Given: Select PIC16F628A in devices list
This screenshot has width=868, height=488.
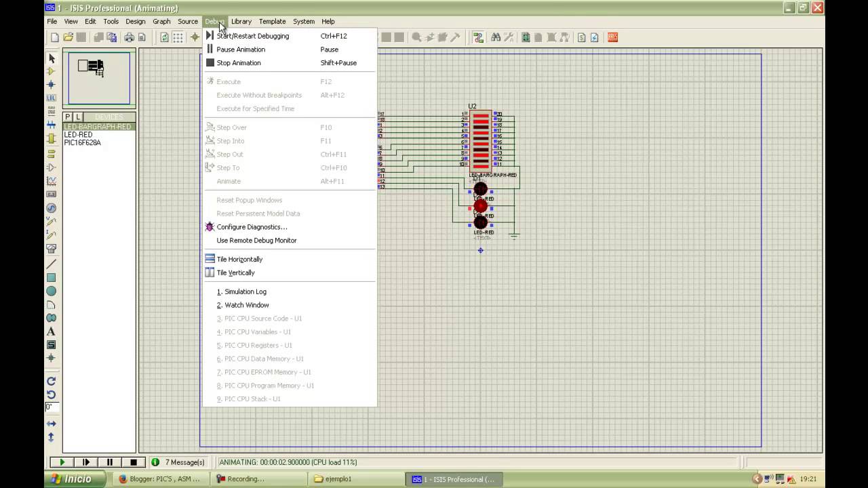Looking at the screenshot, I should pyautogui.click(x=82, y=143).
